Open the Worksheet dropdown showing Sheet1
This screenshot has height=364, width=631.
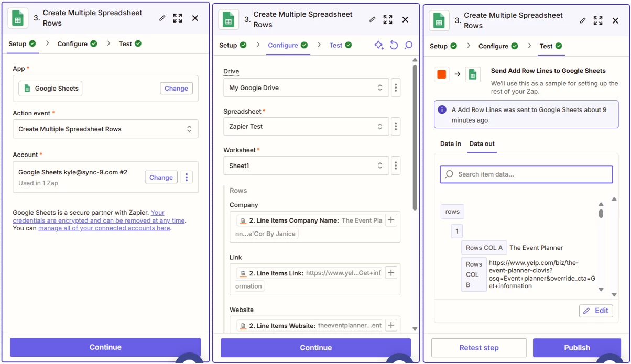(306, 166)
